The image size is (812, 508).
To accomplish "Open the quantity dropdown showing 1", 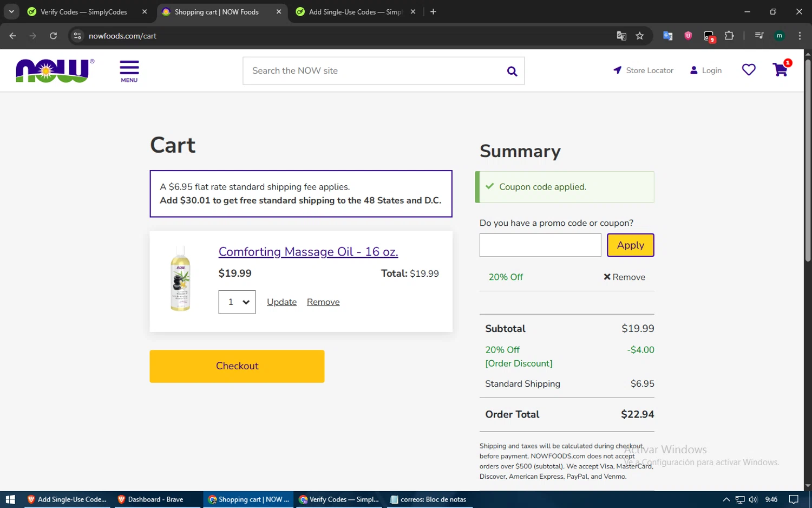I will click(237, 302).
